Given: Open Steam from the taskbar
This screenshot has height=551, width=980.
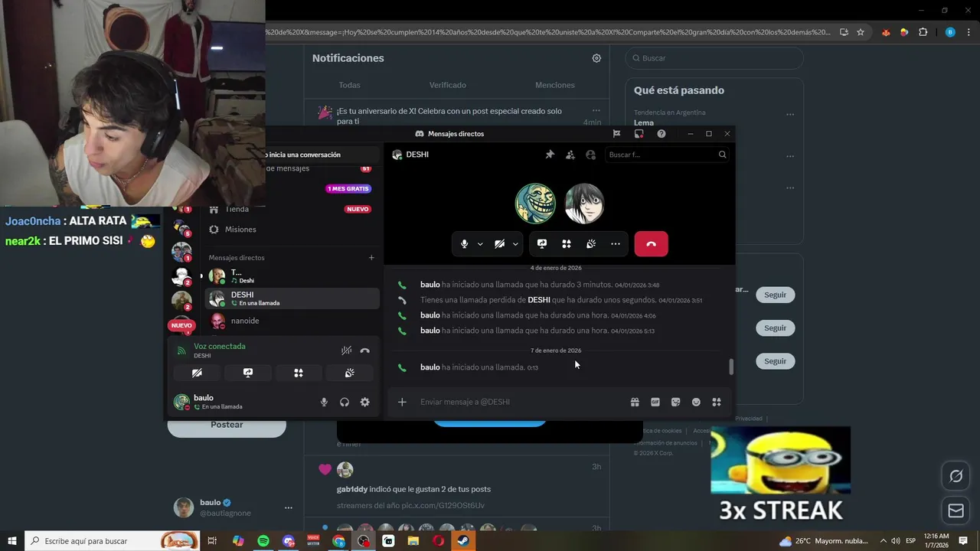Looking at the screenshot, I should point(463,541).
